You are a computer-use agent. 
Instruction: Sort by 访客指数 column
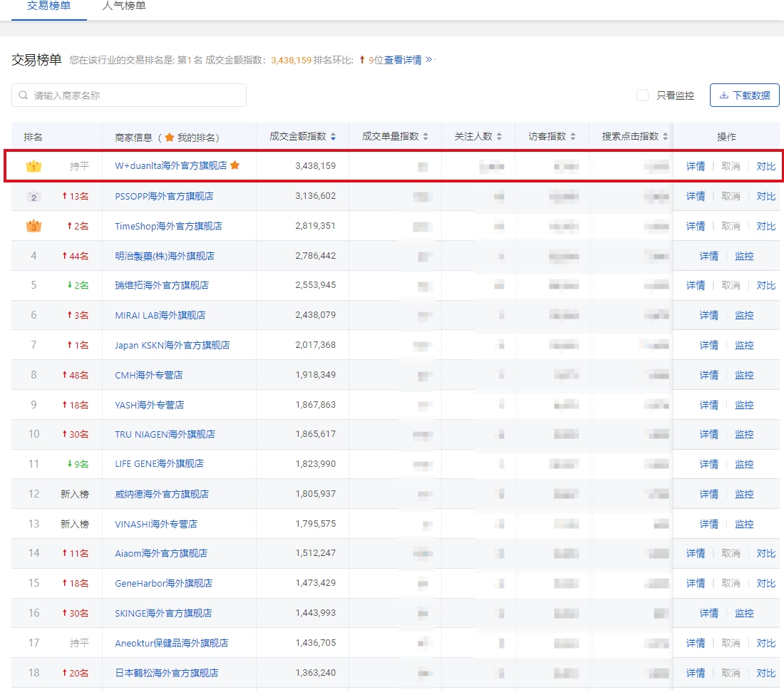(x=573, y=136)
